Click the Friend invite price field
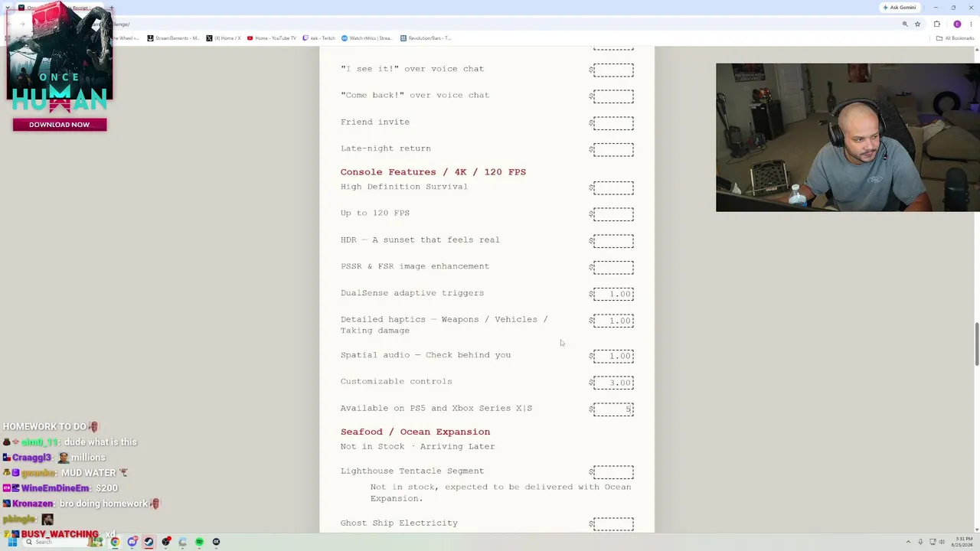Viewport: 980px width, 551px height. click(x=613, y=123)
